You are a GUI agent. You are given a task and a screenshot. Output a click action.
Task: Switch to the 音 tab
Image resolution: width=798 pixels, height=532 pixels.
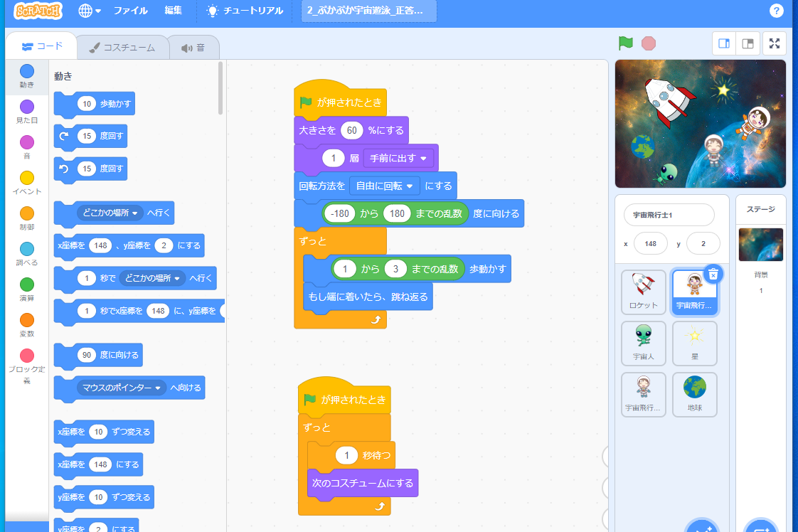point(193,48)
